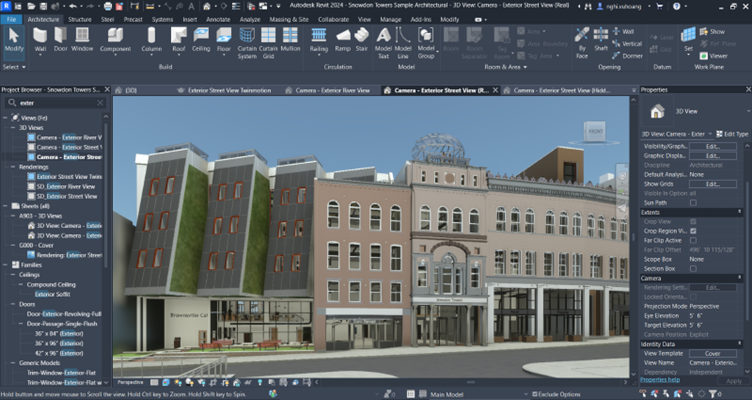The width and height of the screenshot is (752, 400).
Task: Select the 42" x 96" (Exterior) door
Action: pos(59,353)
